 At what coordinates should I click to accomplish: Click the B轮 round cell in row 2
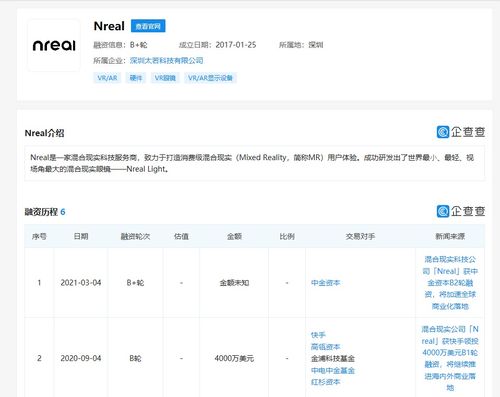[135, 358]
